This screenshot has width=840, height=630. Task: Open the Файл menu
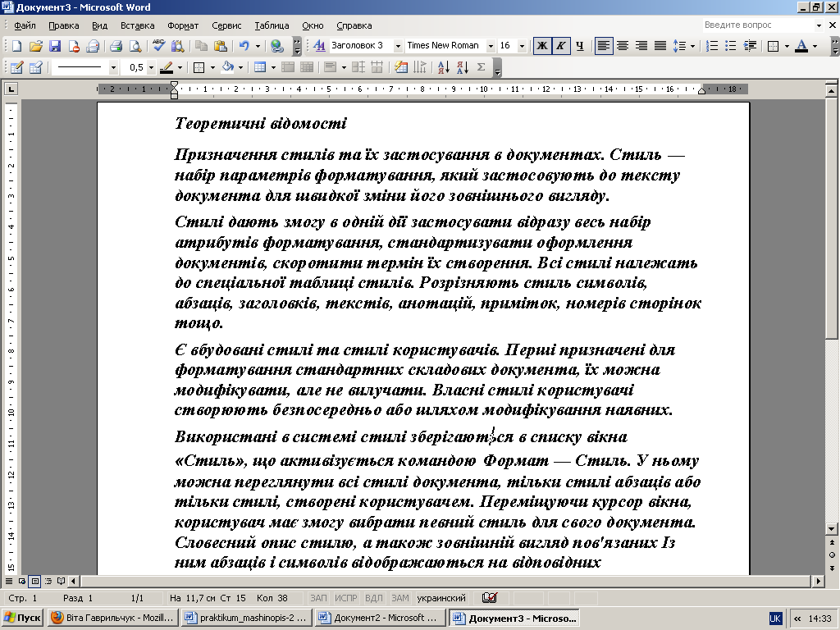25,25
